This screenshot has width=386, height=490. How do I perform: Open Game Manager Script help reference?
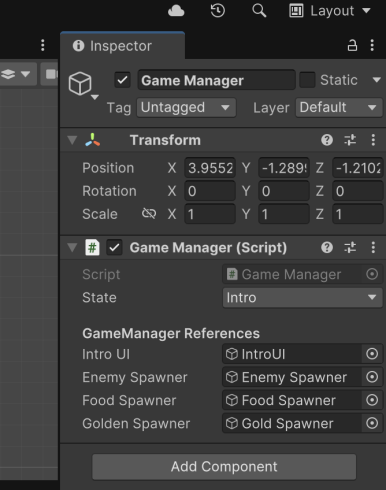click(327, 247)
